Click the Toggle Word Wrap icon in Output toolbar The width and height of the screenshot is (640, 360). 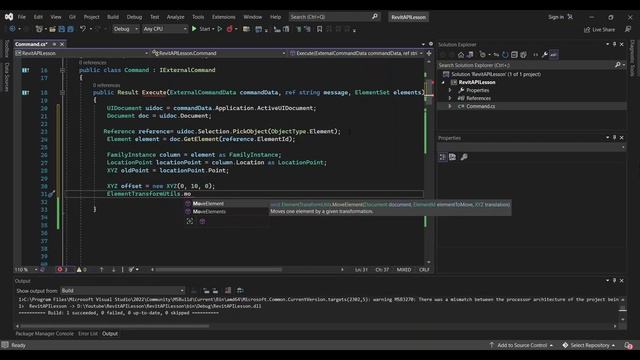pyautogui.click(x=240, y=290)
